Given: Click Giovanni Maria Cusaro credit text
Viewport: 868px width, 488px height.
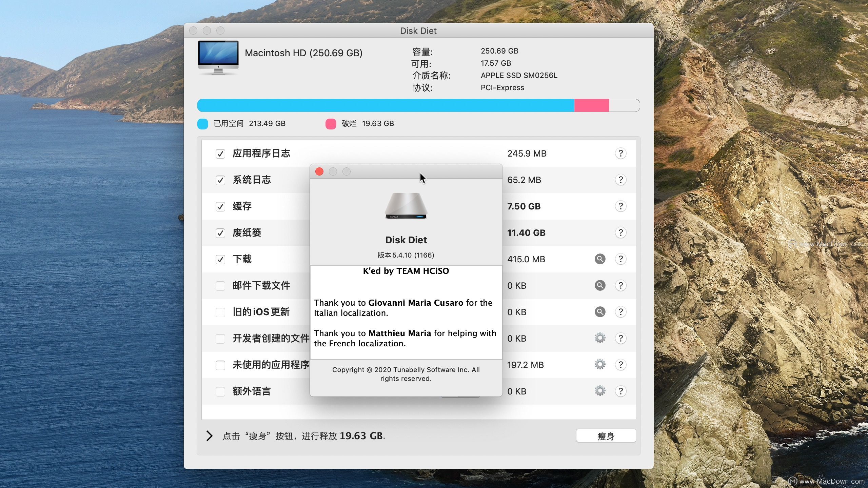Looking at the screenshot, I should pyautogui.click(x=416, y=303).
